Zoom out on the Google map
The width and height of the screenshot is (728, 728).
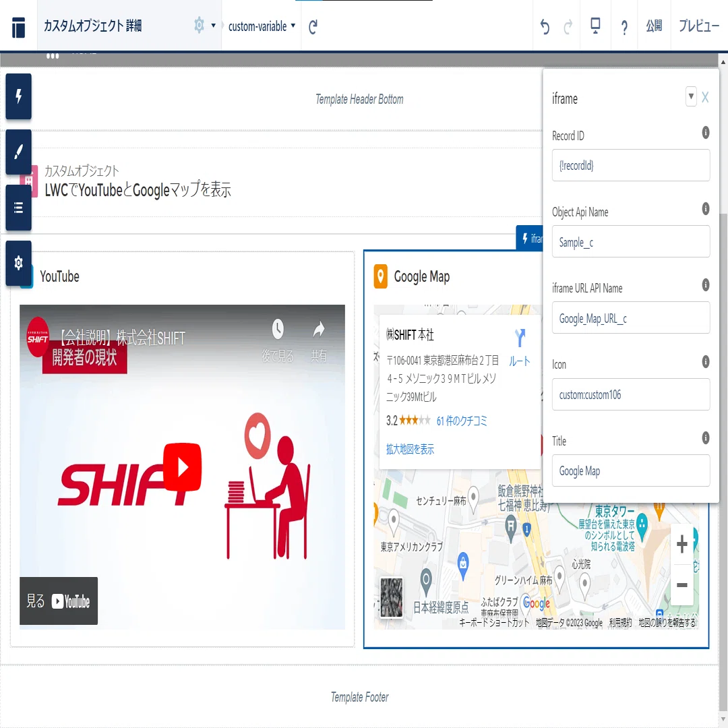681,585
